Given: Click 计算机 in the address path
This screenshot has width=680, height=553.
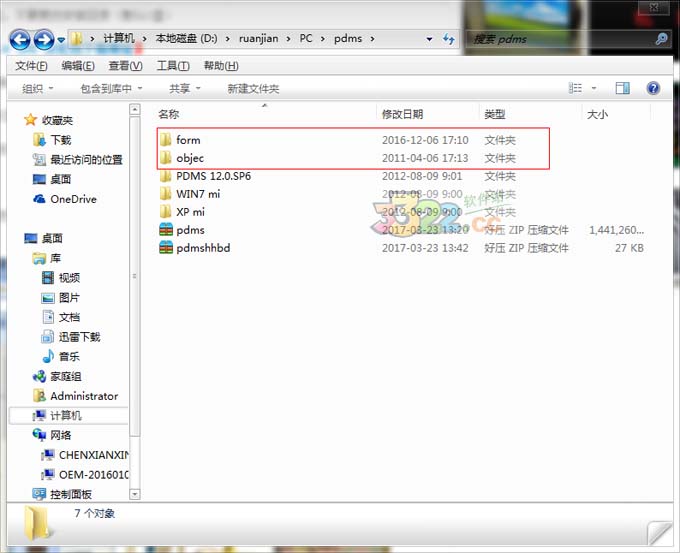Looking at the screenshot, I should tap(119, 38).
